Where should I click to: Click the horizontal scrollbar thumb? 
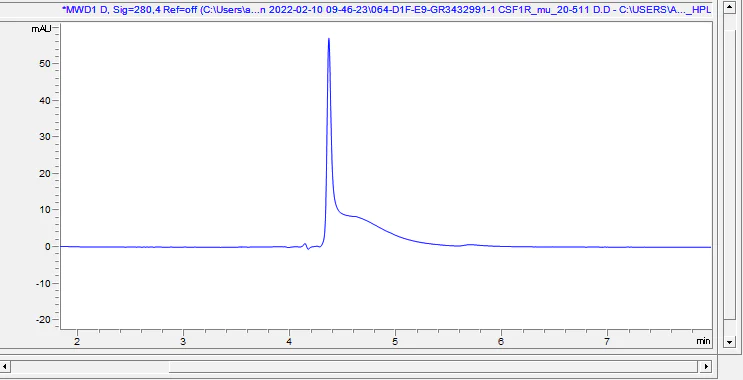coord(433,366)
